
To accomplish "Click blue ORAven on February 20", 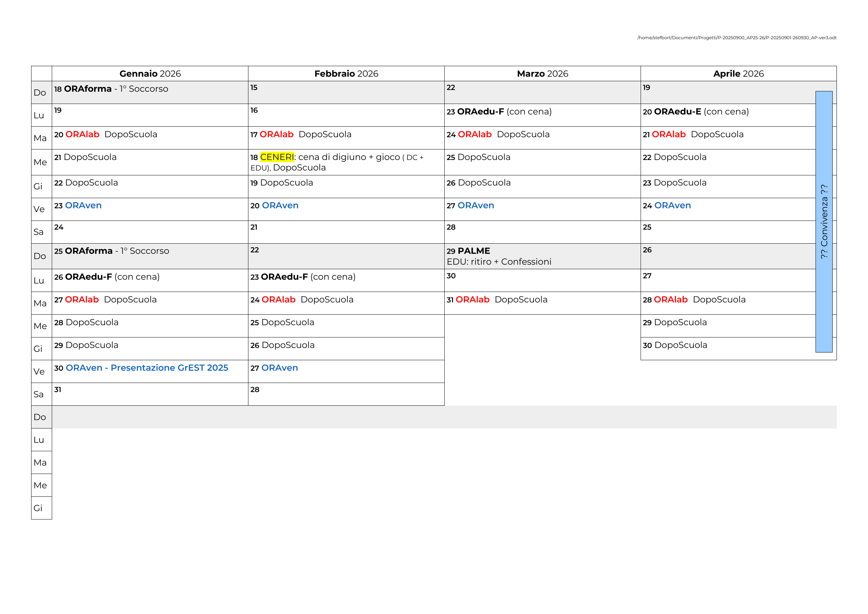I will coord(280,205).
